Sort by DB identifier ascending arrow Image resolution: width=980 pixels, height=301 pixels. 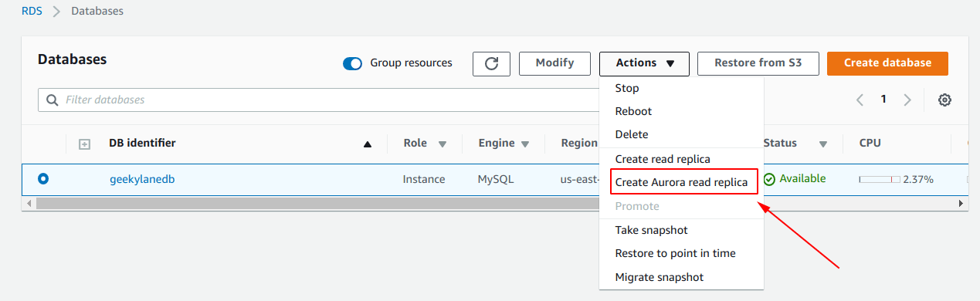pyautogui.click(x=368, y=144)
